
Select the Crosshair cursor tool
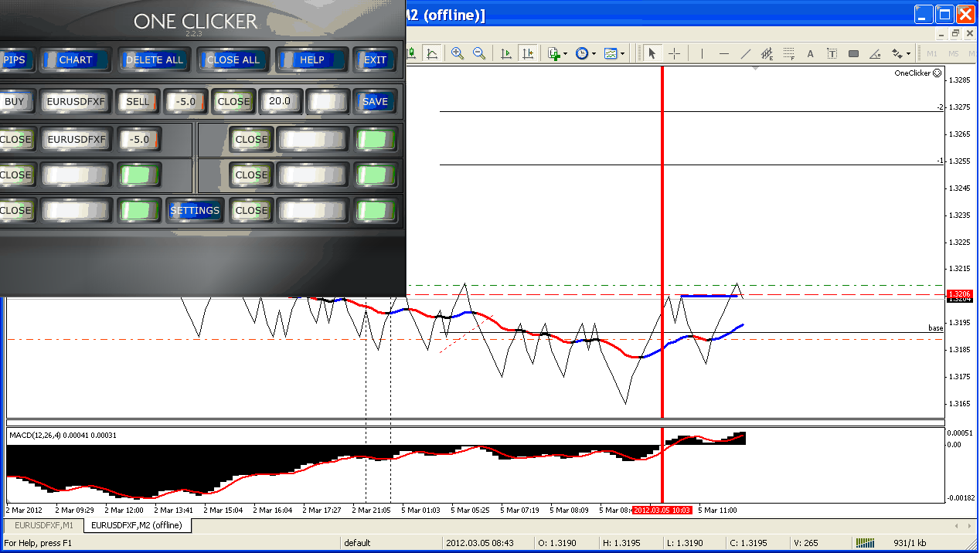coord(674,53)
